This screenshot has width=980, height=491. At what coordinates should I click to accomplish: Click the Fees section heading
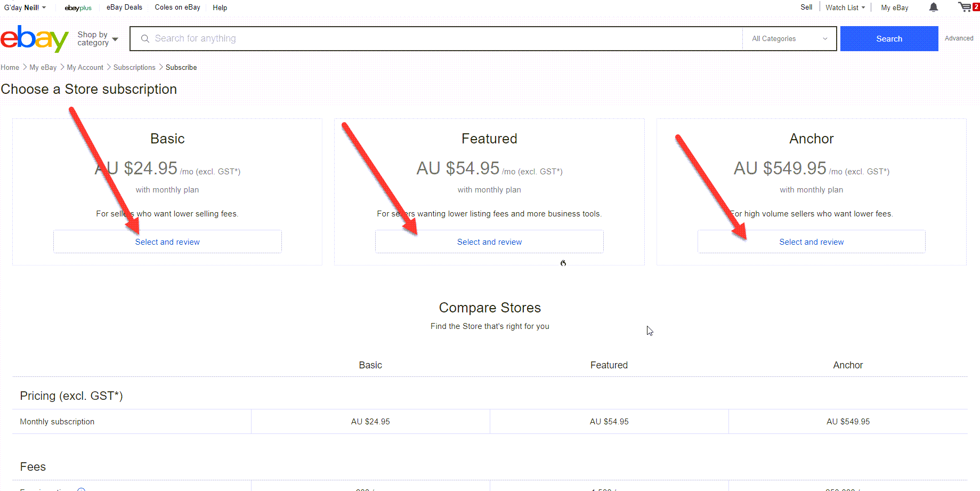tap(33, 467)
